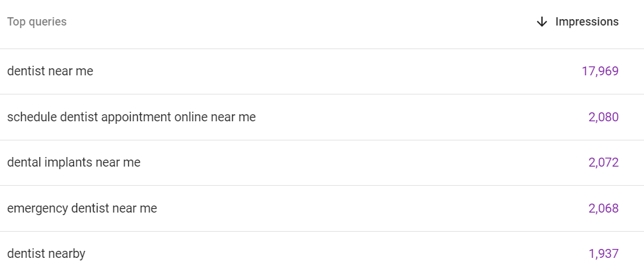644x270 pixels.
Task: Click empty space in 'dentist near me' row
Action: coord(328,71)
